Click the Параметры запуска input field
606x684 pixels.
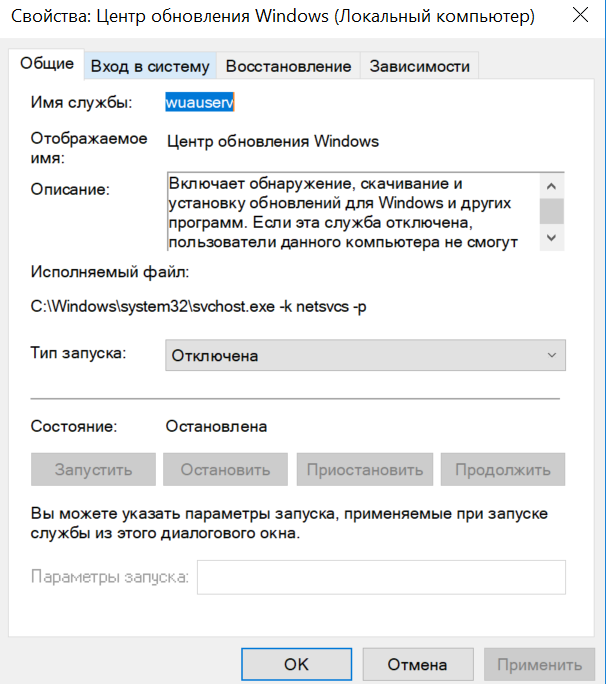pos(381,577)
